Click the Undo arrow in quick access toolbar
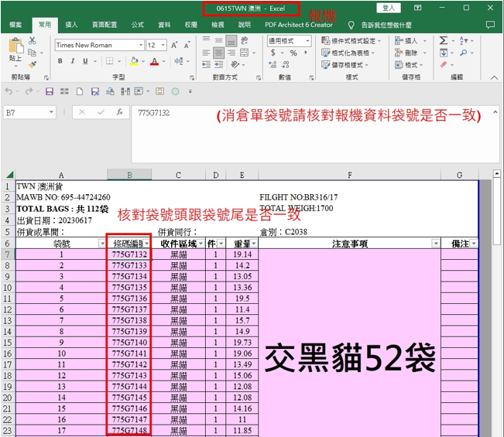The height and width of the screenshot is (437, 504). coord(9,91)
